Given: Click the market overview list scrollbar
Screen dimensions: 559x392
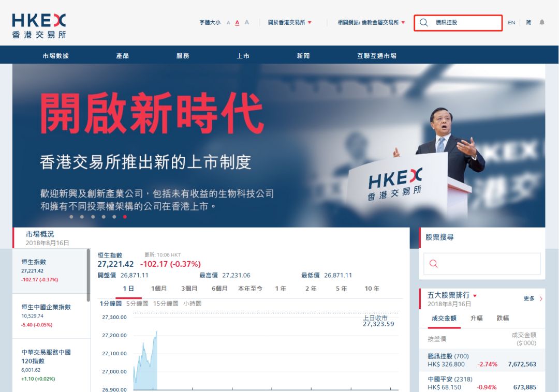Looking at the screenshot, I should point(88,275).
